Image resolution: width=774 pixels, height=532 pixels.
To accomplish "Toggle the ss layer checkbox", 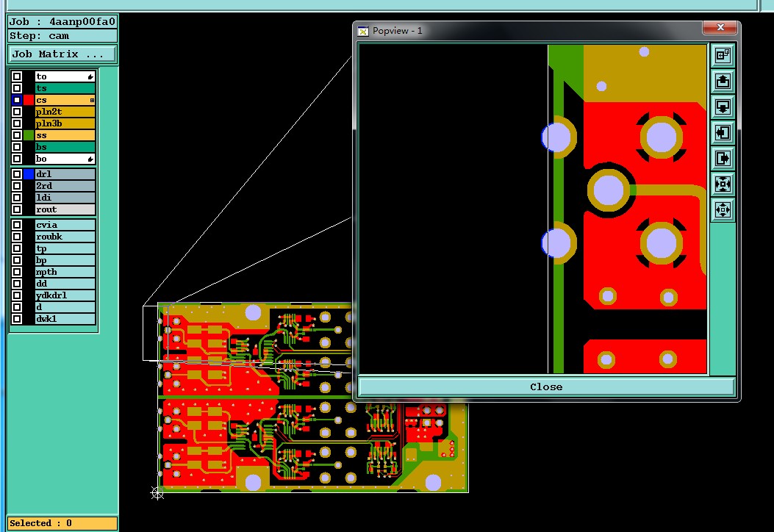I will click(17, 135).
